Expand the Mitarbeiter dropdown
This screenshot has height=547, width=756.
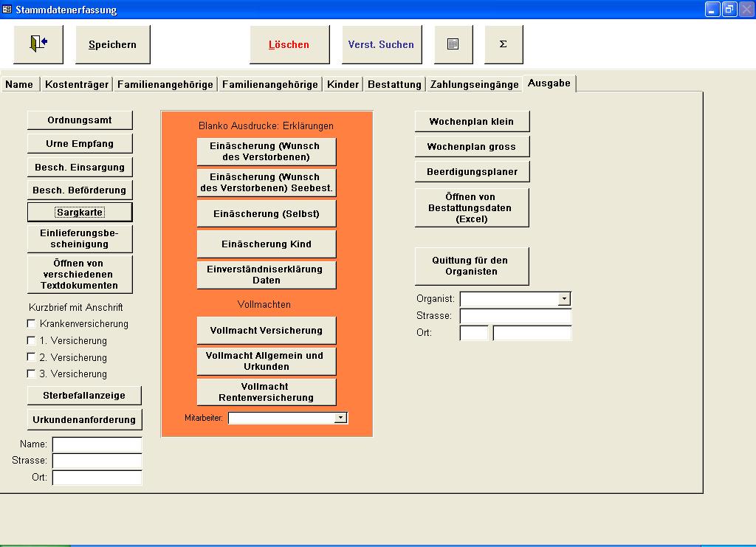click(340, 418)
